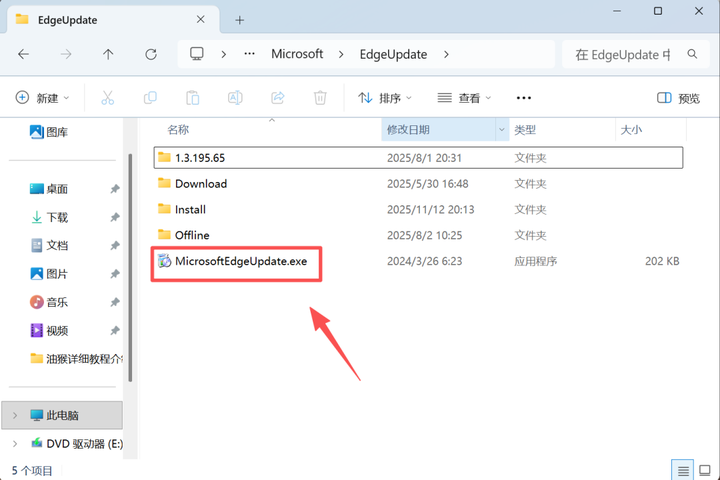720x480 pixels.
Task: Add a new tab with plus
Action: (x=239, y=20)
